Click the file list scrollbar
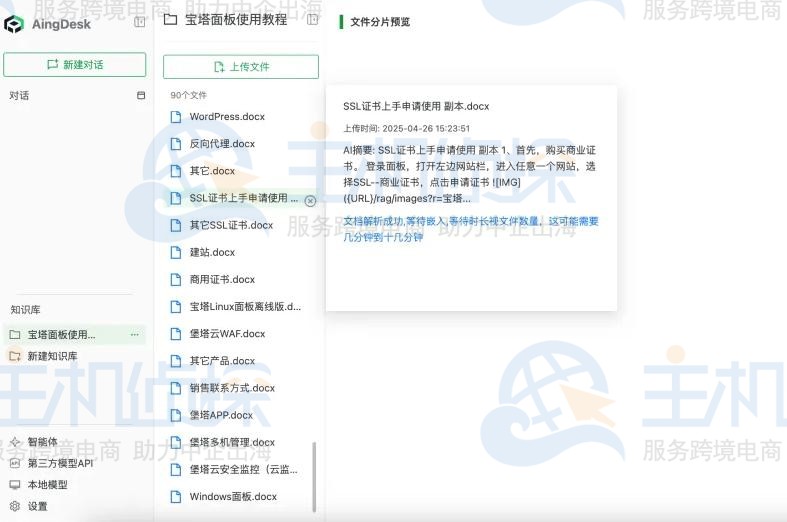This screenshot has width=787, height=522. (x=314, y=477)
